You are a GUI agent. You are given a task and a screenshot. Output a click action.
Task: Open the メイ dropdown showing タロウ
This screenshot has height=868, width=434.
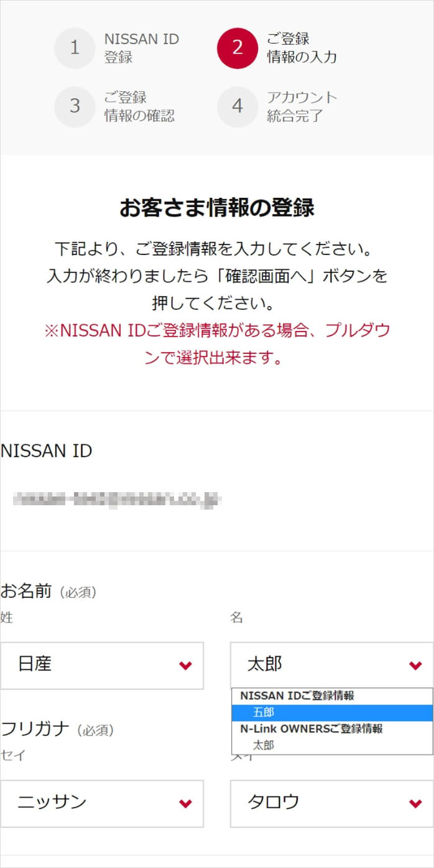tap(332, 804)
